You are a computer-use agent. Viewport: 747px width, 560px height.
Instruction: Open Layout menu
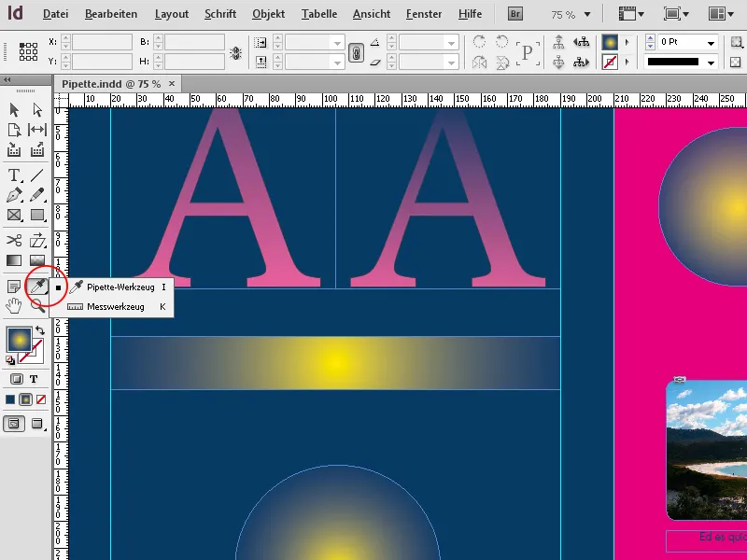pos(172,14)
